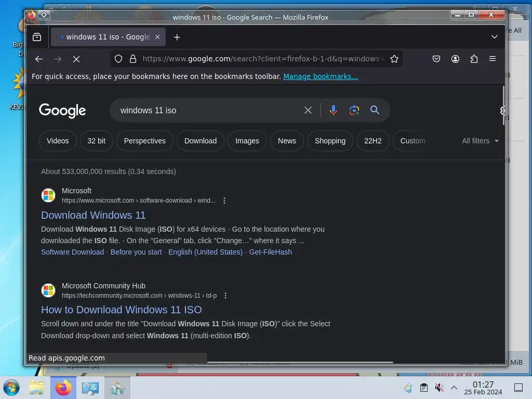List all tabs dropdown arrow
The height and width of the screenshot is (399, 532).
495,37
